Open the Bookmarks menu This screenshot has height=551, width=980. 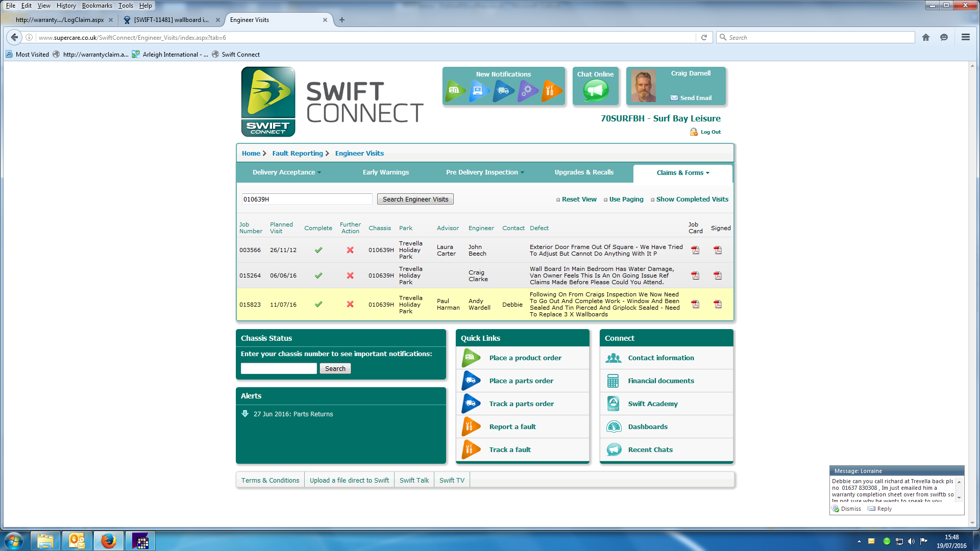coord(97,6)
